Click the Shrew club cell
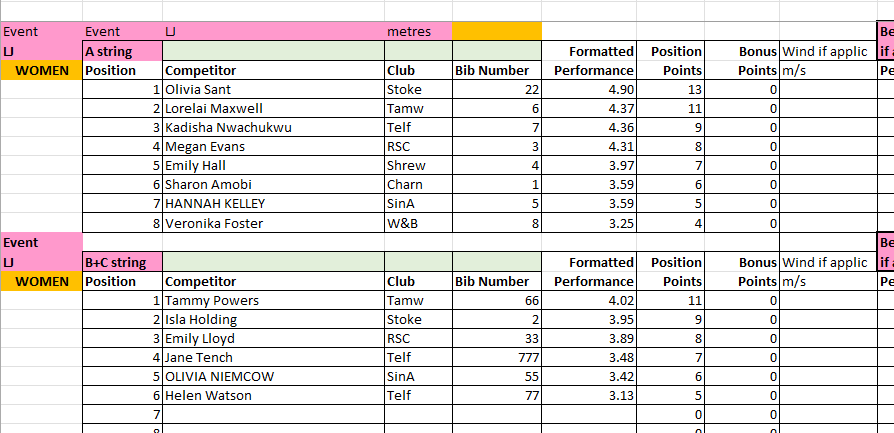The height and width of the screenshot is (433, 894). (x=417, y=165)
